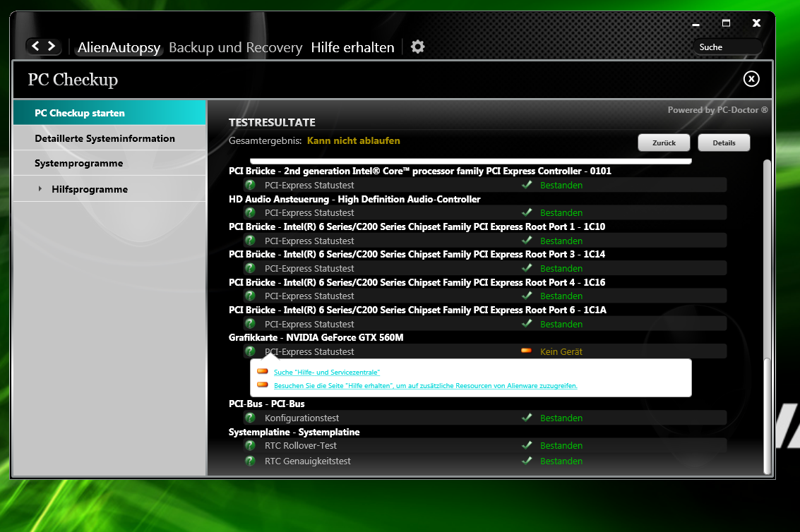The image size is (800, 532).
Task: Click the back navigation arrow
Action: (35, 46)
